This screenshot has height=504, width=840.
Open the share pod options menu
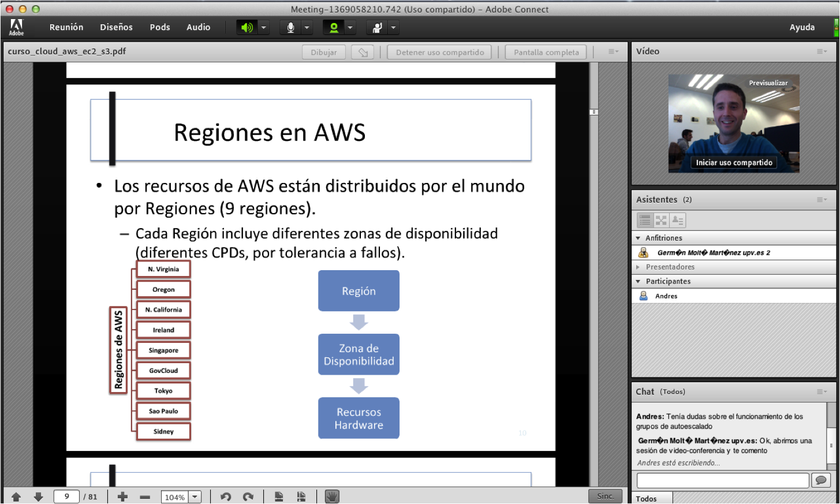point(613,51)
